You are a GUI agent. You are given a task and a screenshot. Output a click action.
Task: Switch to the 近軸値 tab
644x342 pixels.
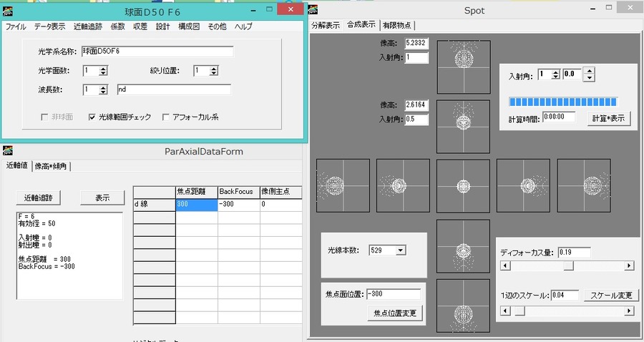point(17,165)
